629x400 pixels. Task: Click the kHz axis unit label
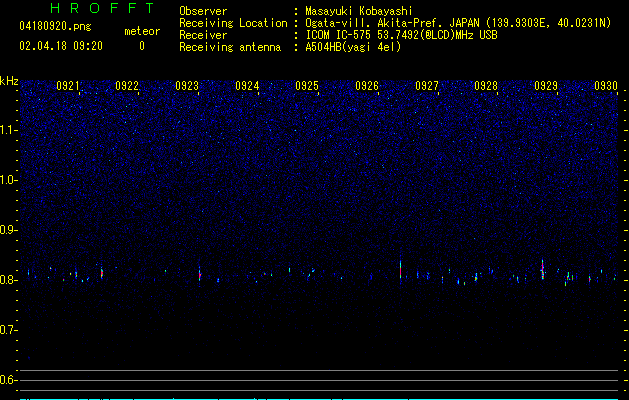pos(9,81)
